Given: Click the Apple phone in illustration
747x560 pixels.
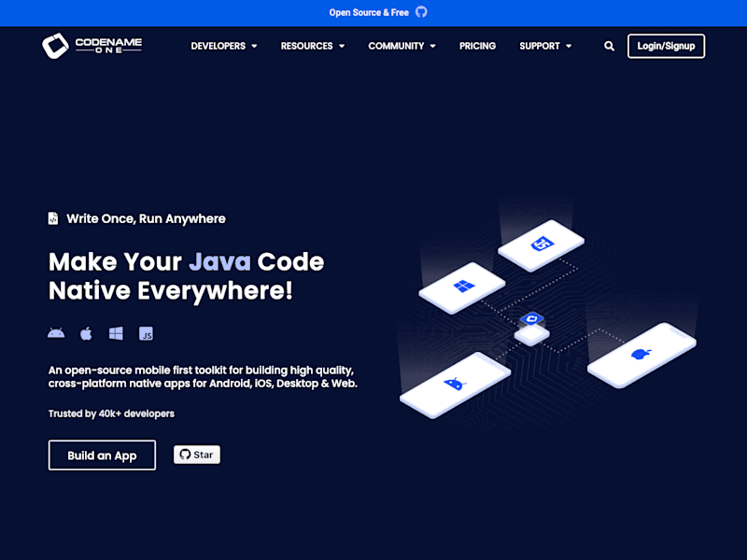Looking at the screenshot, I should [641, 355].
